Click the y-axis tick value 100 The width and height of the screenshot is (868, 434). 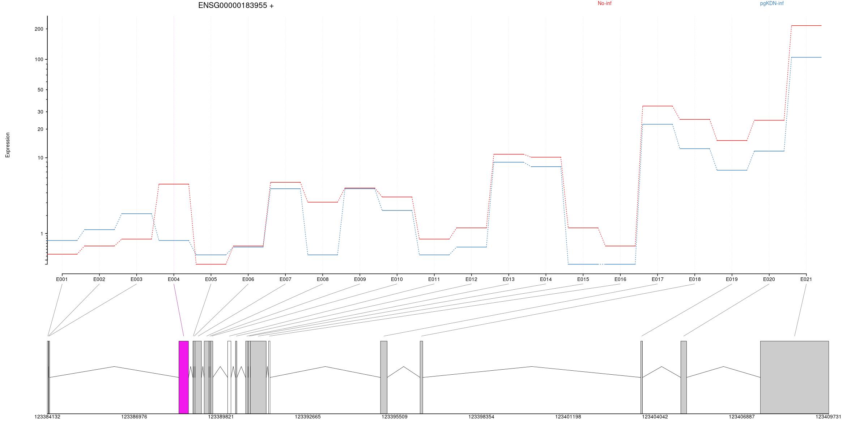[39, 59]
